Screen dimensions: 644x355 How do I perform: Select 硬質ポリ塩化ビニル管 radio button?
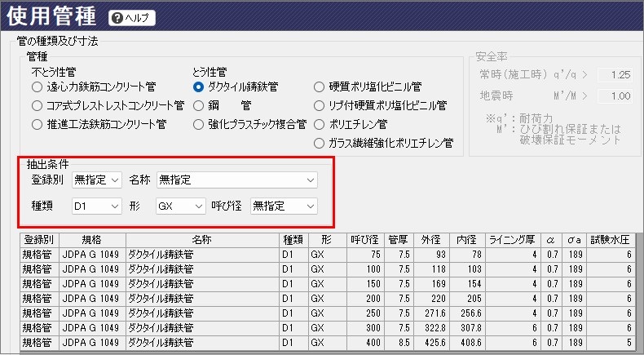point(320,87)
